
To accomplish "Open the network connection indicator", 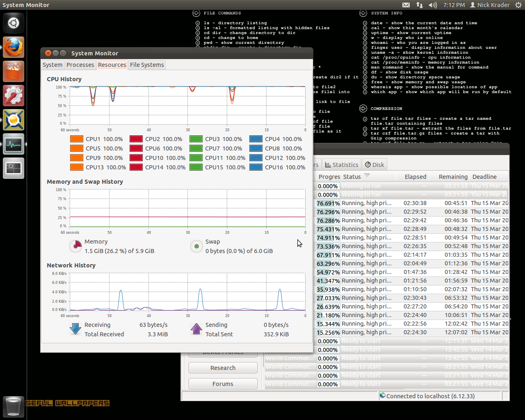I will pos(419,5).
